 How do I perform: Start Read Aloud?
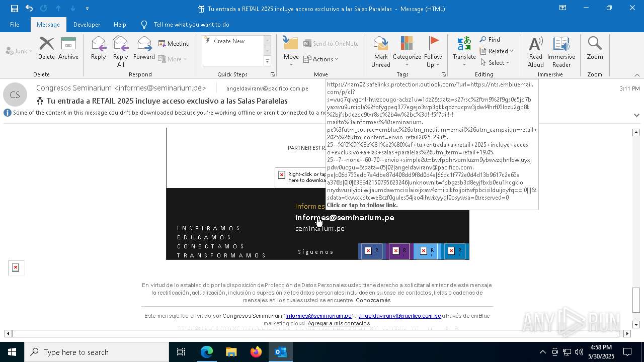pos(536,52)
